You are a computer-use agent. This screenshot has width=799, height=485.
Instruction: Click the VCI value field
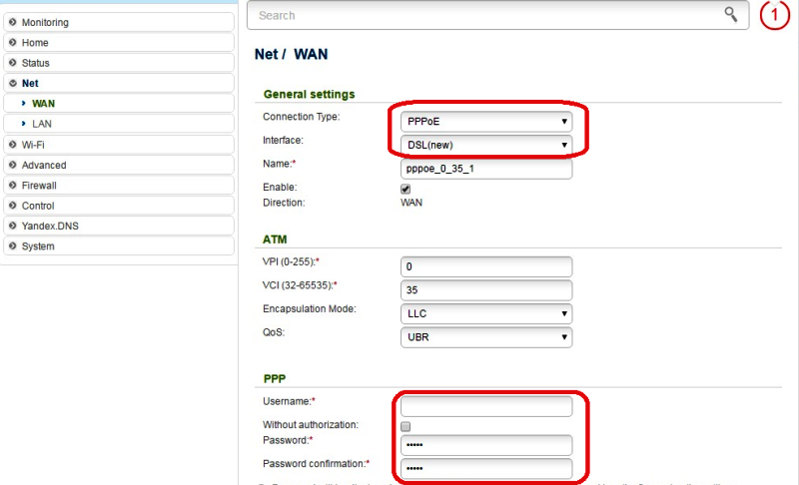[x=486, y=290]
